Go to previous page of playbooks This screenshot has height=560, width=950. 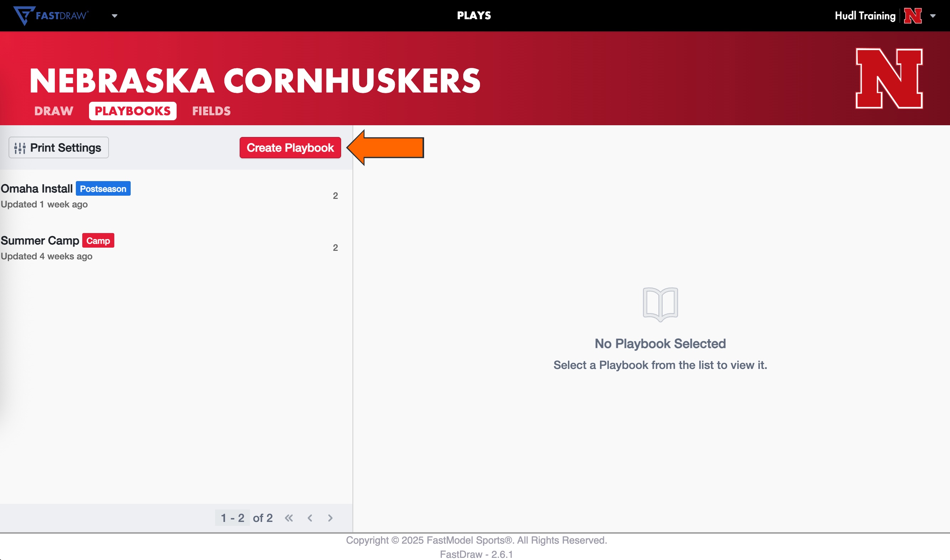coord(310,518)
